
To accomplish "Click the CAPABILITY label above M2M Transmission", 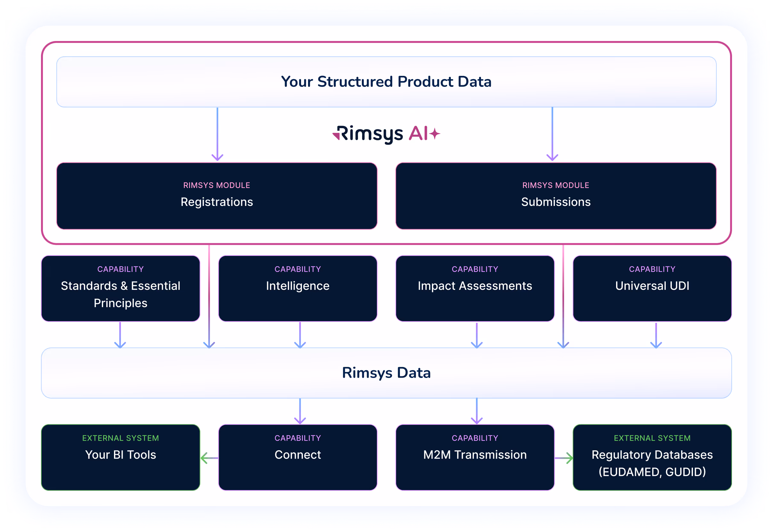I will point(475,438).
